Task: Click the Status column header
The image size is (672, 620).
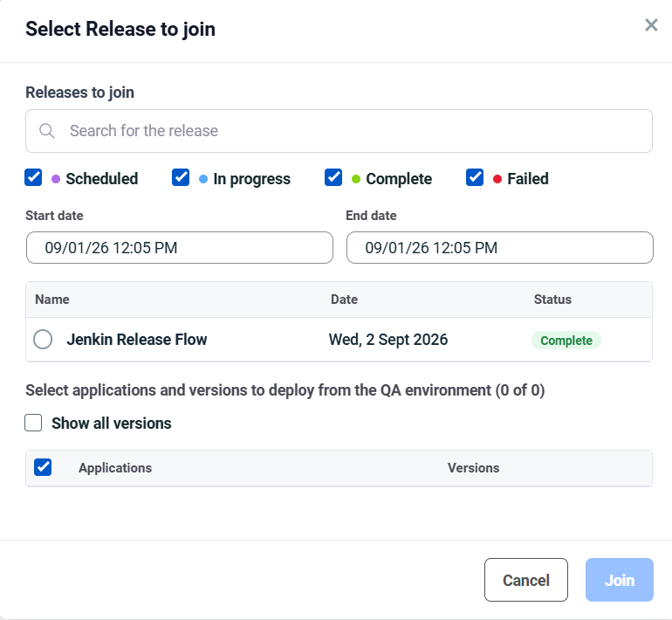Action: (552, 300)
